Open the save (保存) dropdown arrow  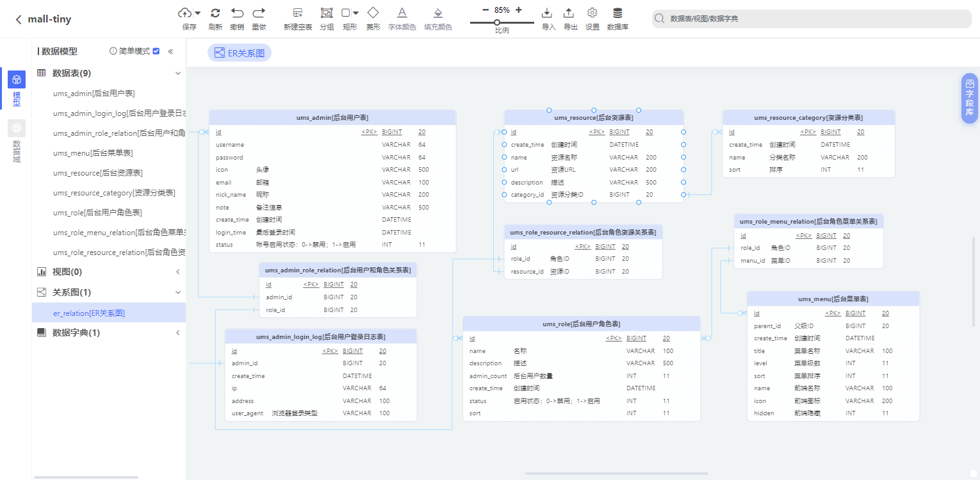pyautogui.click(x=198, y=13)
